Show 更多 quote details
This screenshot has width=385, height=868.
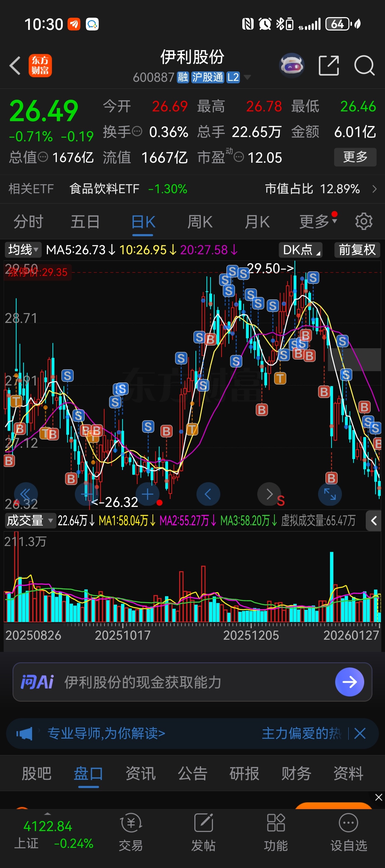coord(355,157)
